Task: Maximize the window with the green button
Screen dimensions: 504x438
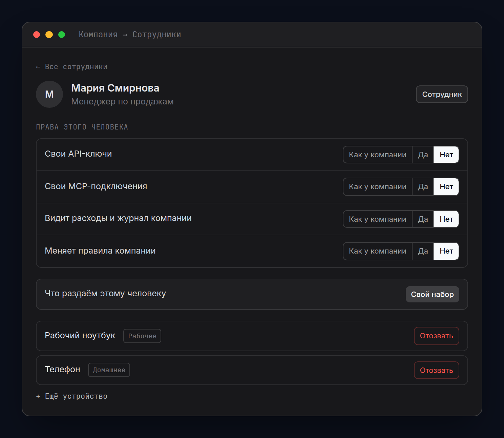Action: point(62,35)
